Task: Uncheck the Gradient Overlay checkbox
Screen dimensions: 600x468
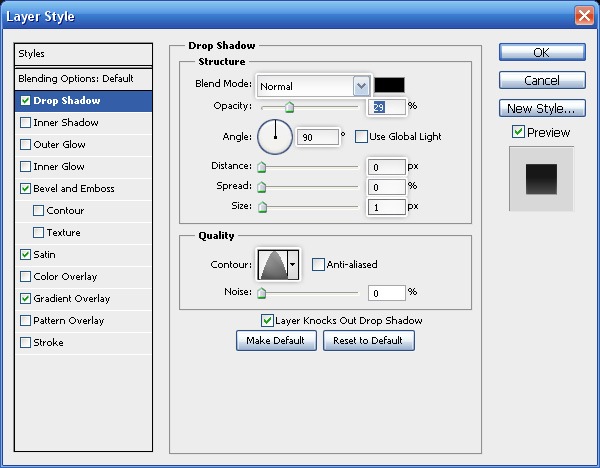Action: click(25, 298)
